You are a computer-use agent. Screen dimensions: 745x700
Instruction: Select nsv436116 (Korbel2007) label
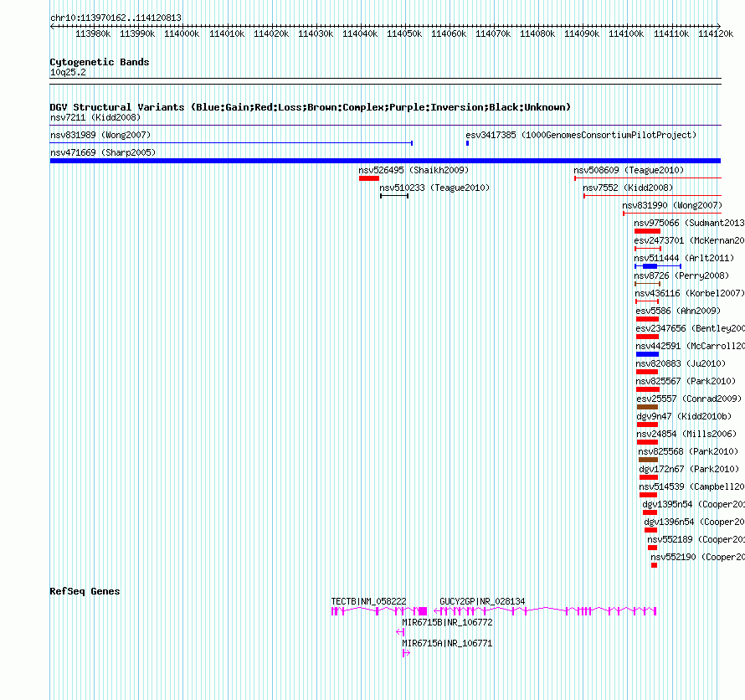click(x=690, y=293)
